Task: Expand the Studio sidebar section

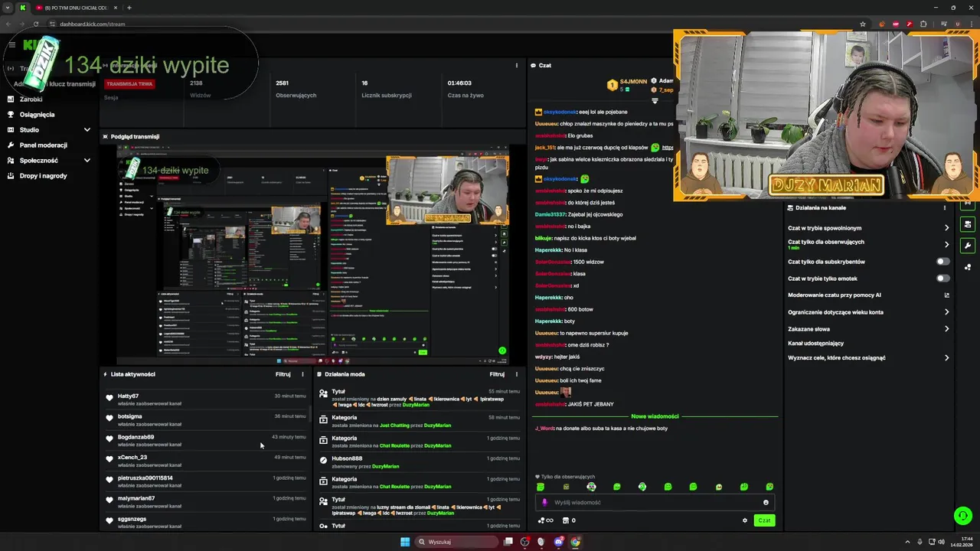Action: point(87,129)
